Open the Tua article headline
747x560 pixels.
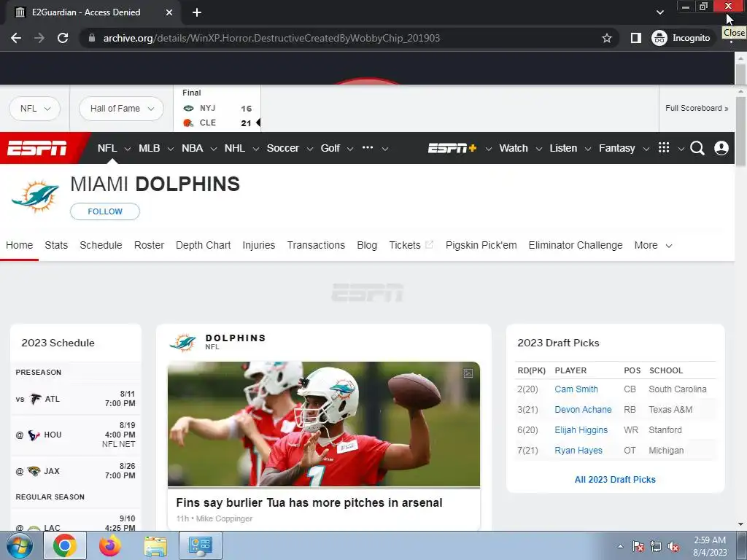[309, 503]
